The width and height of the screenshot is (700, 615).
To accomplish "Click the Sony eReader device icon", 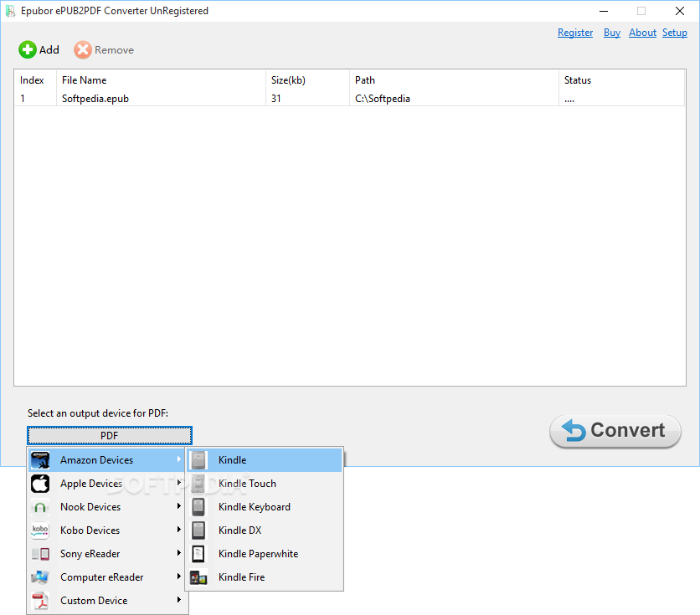I will 40,554.
